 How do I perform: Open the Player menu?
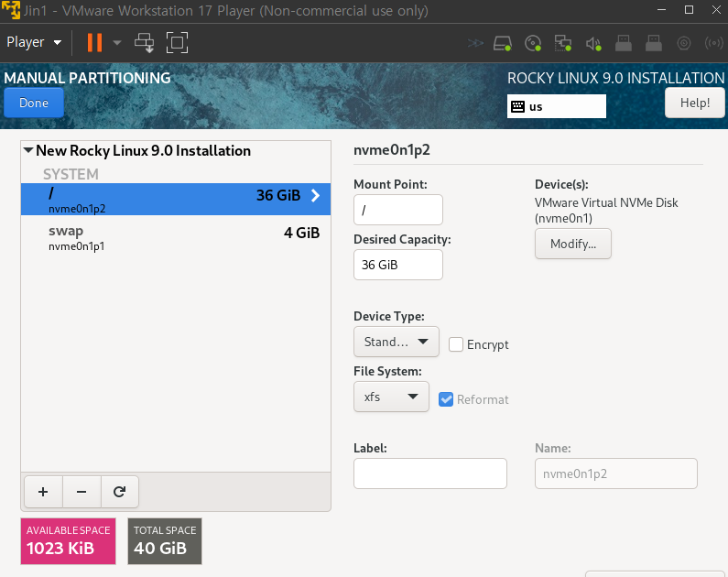34,42
